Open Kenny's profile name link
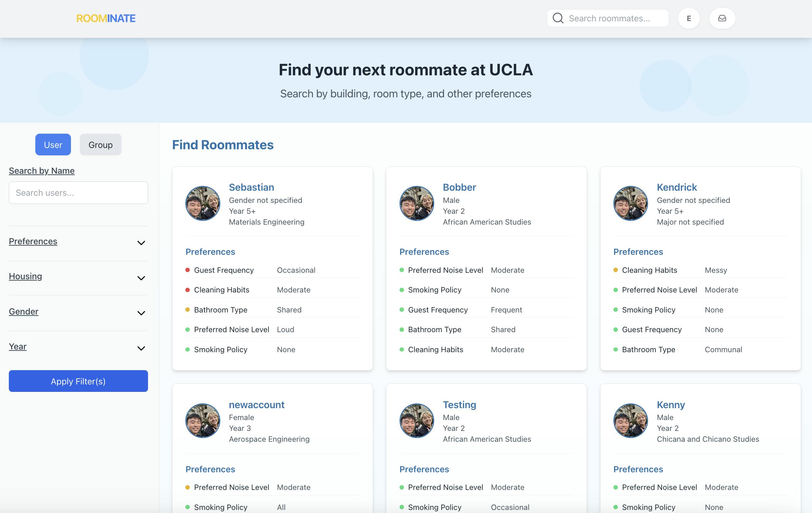This screenshot has height=513, width=812. coord(671,405)
